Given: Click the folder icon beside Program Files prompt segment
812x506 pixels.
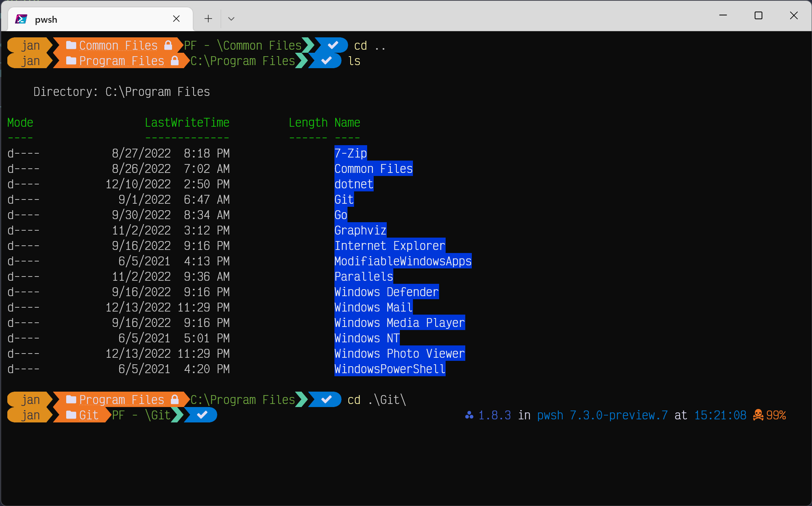Looking at the screenshot, I should pos(70,60).
